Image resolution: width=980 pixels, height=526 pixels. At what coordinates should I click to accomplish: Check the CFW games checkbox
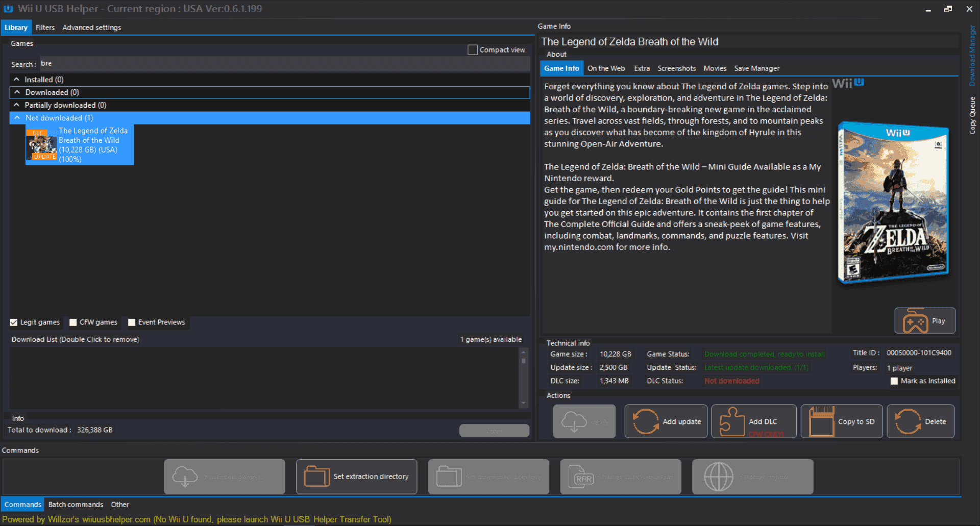pyautogui.click(x=73, y=322)
